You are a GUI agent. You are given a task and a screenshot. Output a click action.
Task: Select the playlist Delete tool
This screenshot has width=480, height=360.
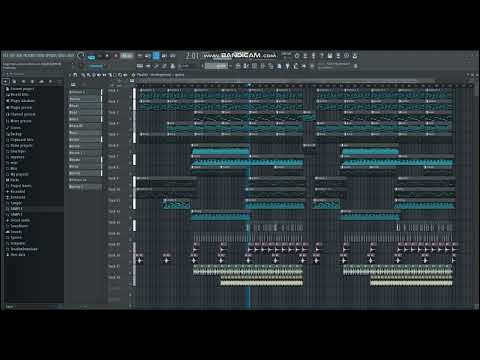click(x=93, y=75)
